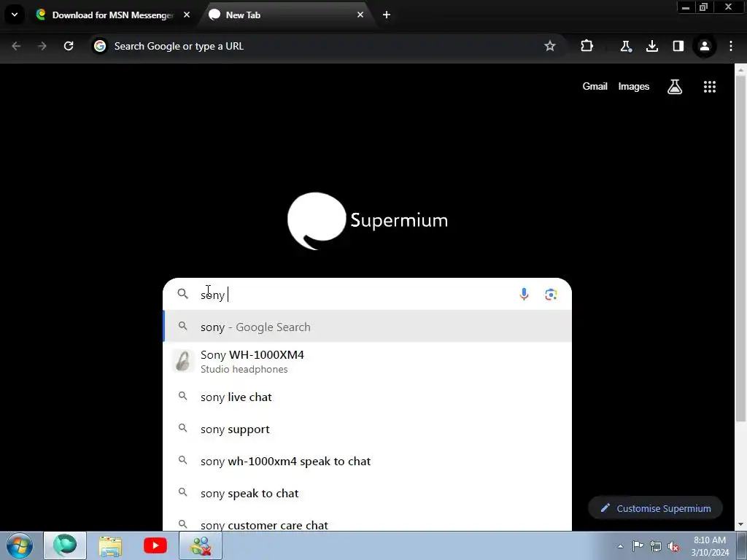This screenshot has height=560, width=747.
Task: Click the magnifier icon in search box
Action: 183,294
